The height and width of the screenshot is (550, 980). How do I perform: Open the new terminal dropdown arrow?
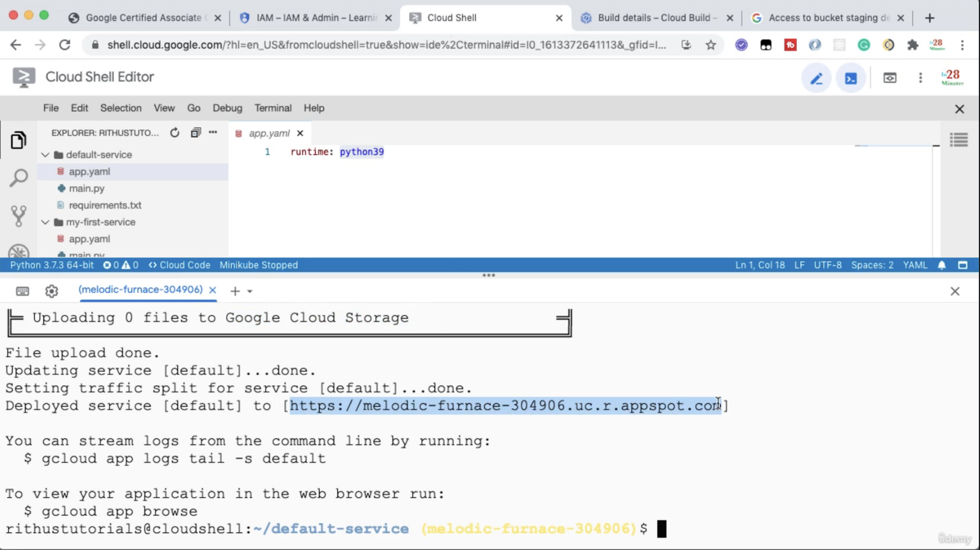tap(250, 292)
